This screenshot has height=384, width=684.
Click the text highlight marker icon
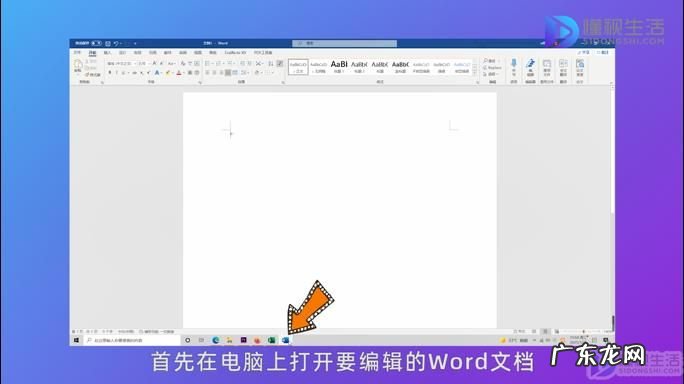pyautogui.click(x=168, y=73)
